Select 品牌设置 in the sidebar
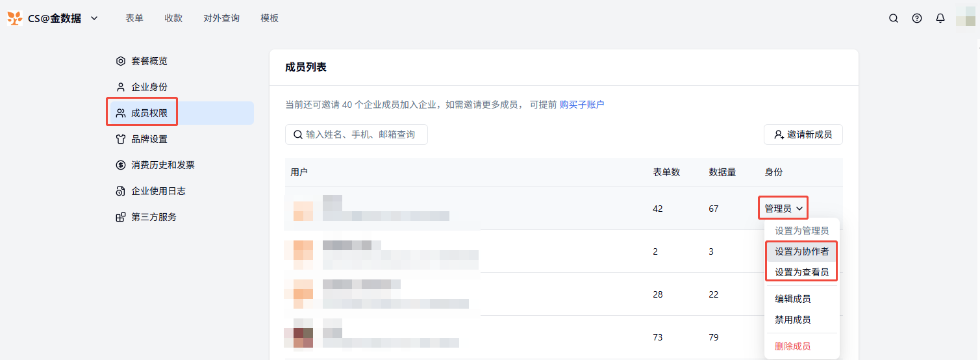The image size is (980, 360). click(149, 139)
